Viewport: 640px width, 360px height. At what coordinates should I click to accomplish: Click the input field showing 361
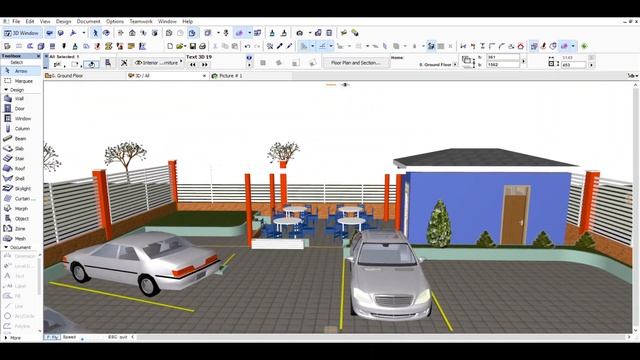tap(503, 58)
